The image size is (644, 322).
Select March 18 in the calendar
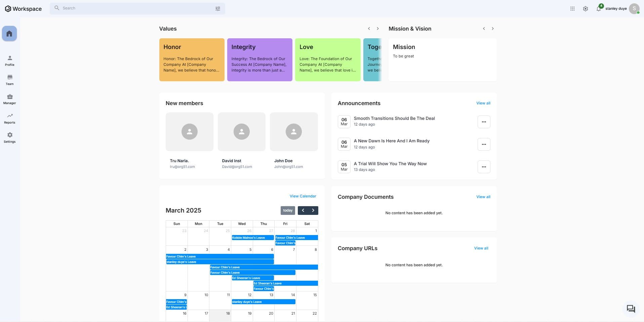click(x=220, y=316)
